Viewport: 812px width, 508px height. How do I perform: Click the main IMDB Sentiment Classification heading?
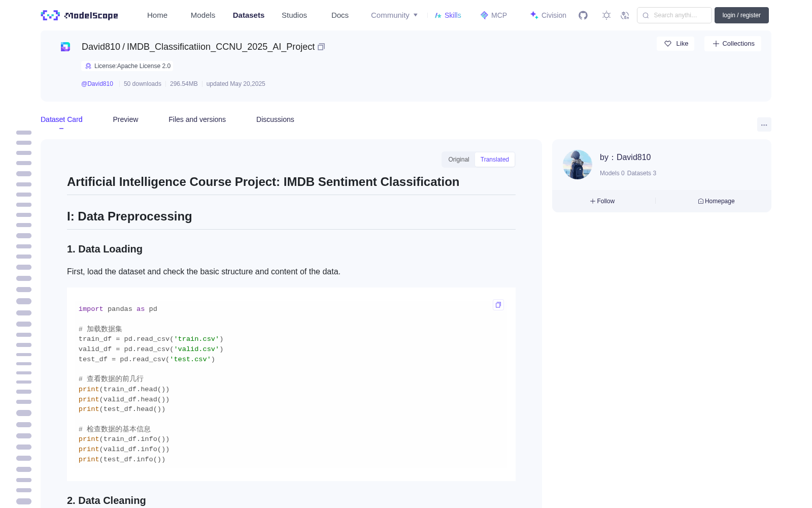263,182
